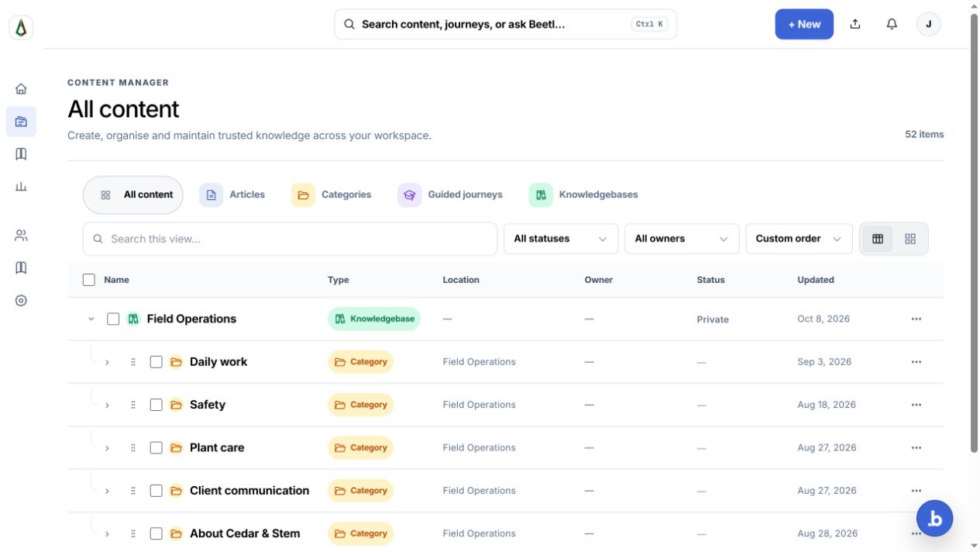Click the 52 items count

[924, 134]
